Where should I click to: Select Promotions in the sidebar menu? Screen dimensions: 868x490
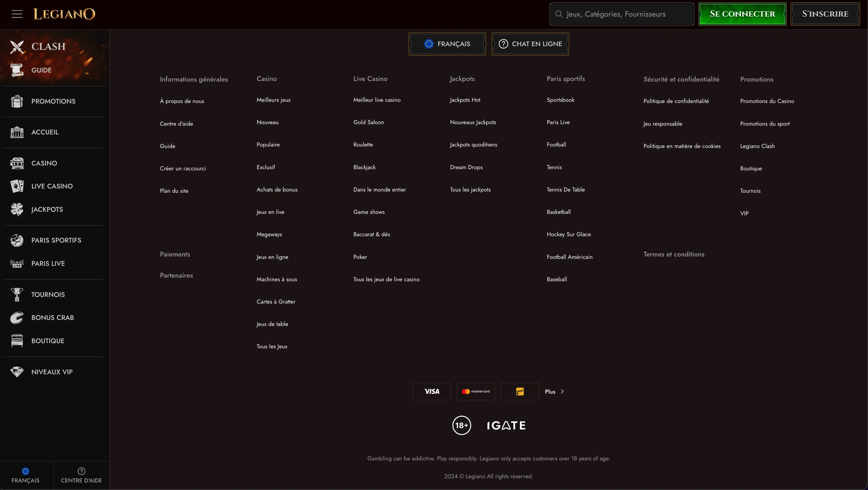[x=53, y=101]
